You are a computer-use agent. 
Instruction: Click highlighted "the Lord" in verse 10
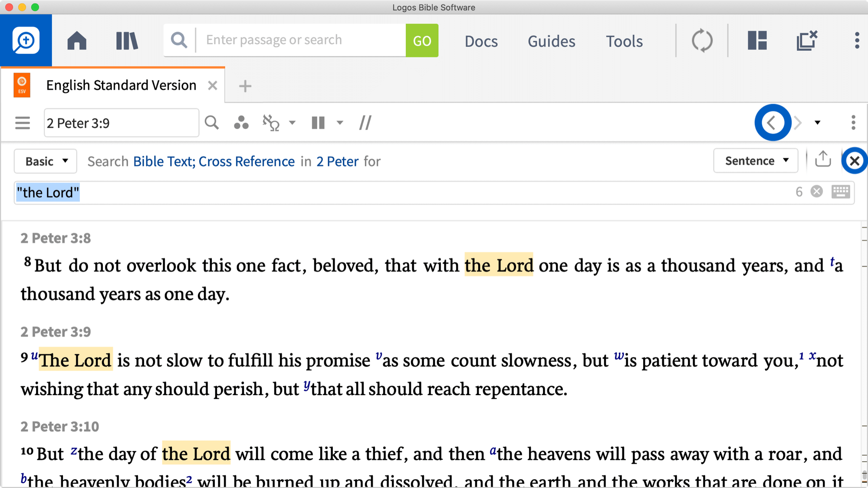[x=196, y=454]
